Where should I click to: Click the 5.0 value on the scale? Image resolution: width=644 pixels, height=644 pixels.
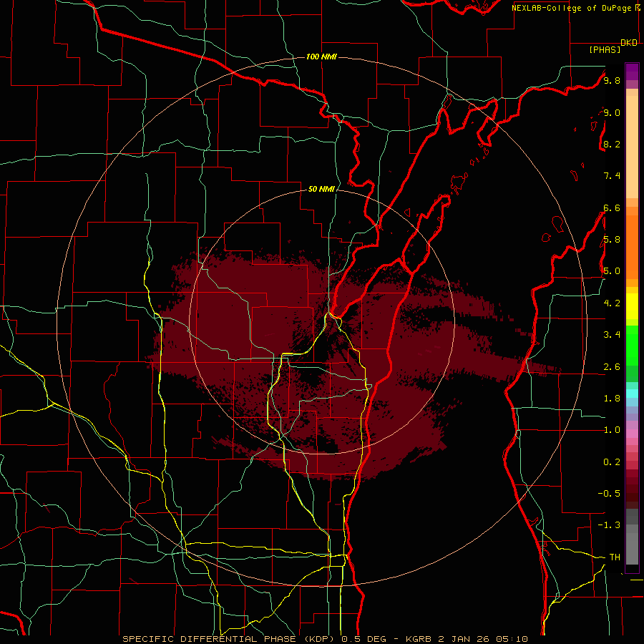click(x=612, y=271)
